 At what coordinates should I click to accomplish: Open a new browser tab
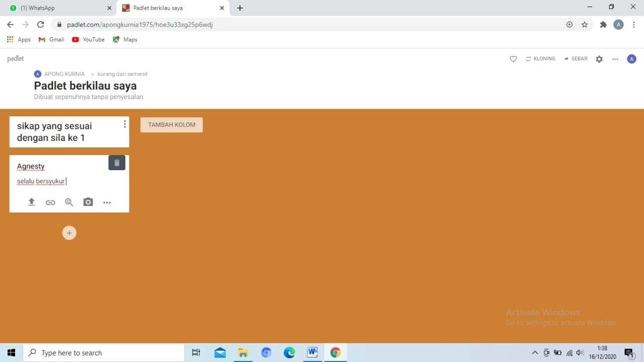click(240, 8)
